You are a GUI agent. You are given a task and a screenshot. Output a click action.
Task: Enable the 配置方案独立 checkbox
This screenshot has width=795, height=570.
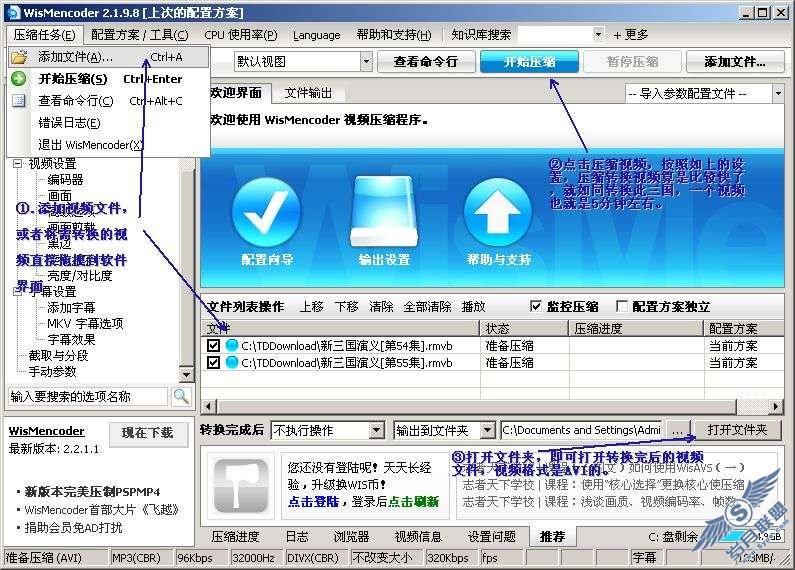click(x=621, y=306)
